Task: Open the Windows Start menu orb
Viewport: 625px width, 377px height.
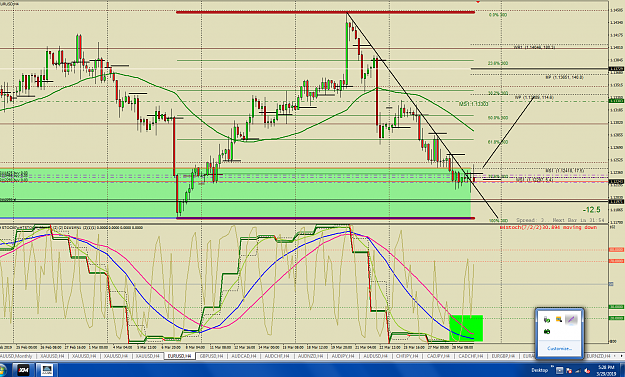Action: (x=3, y=370)
